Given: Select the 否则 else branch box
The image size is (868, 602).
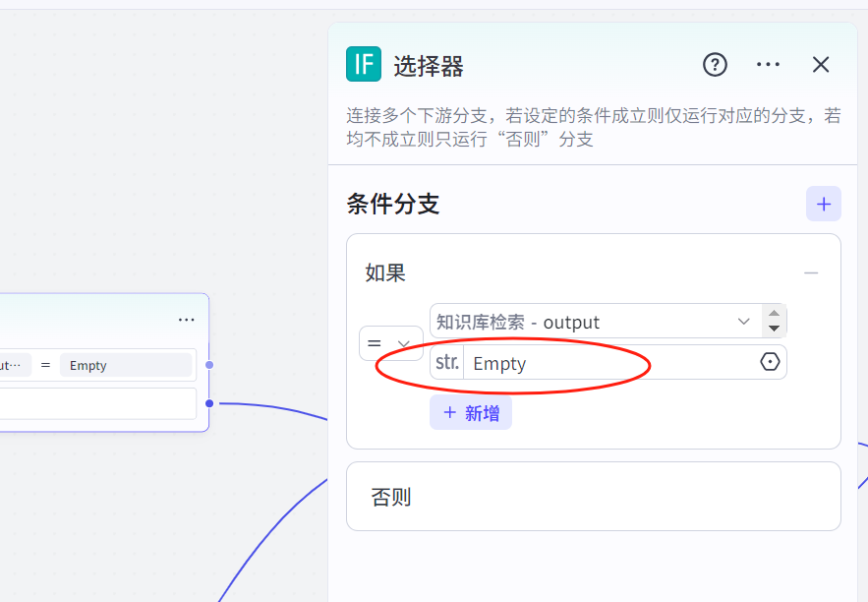Looking at the screenshot, I should point(593,497).
